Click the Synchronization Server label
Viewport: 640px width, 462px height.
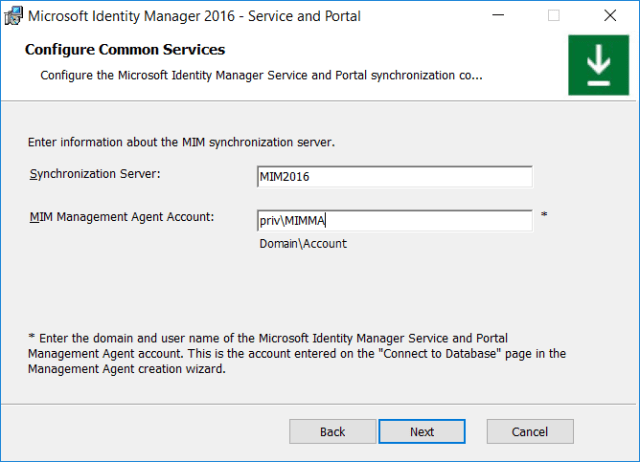95,174
